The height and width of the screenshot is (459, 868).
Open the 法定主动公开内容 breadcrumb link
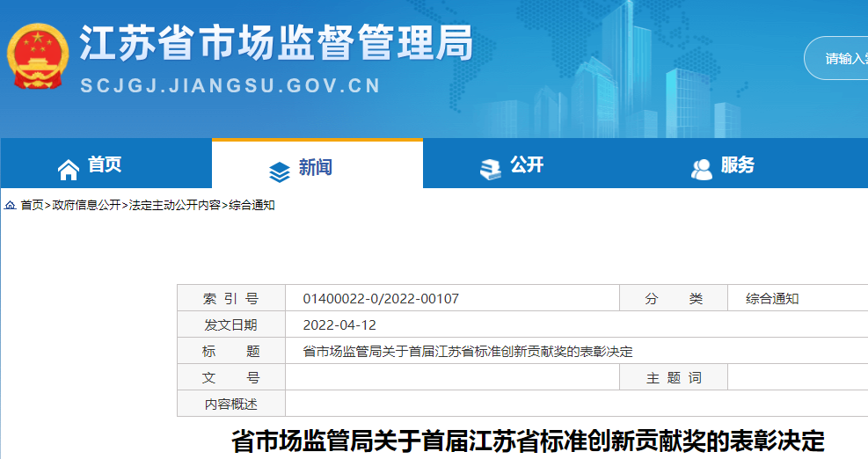[174, 205]
